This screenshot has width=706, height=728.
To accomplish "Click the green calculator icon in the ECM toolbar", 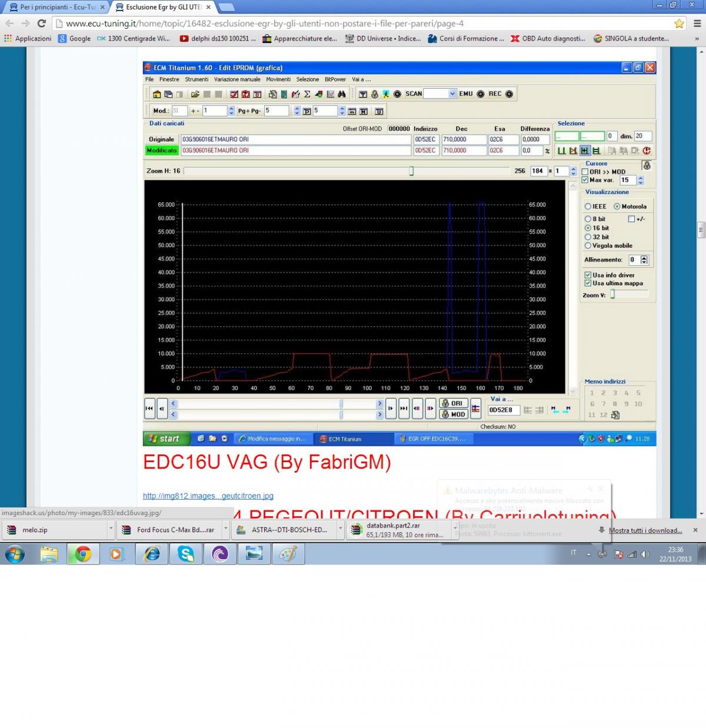I will coord(284,94).
